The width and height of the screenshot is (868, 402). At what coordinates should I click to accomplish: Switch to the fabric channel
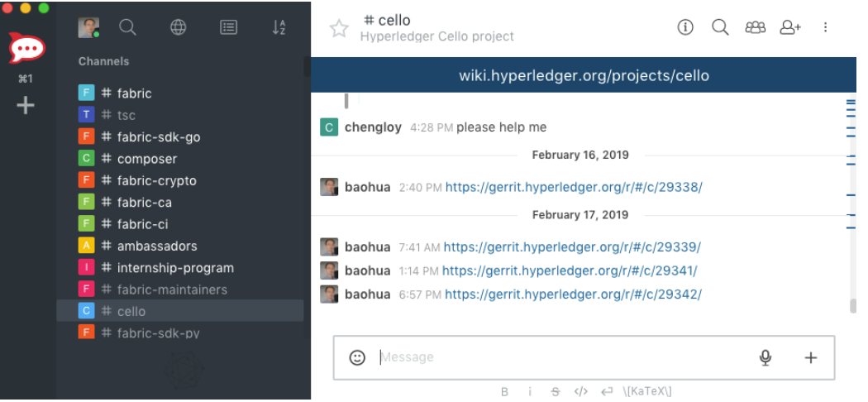click(134, 93)
